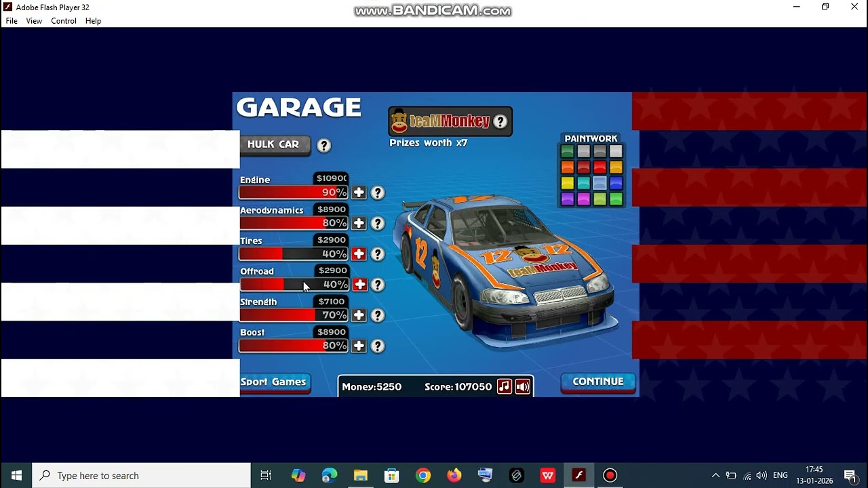
Task: Upgrade Engine with its plus button
Action: click(x=359, y=192)
